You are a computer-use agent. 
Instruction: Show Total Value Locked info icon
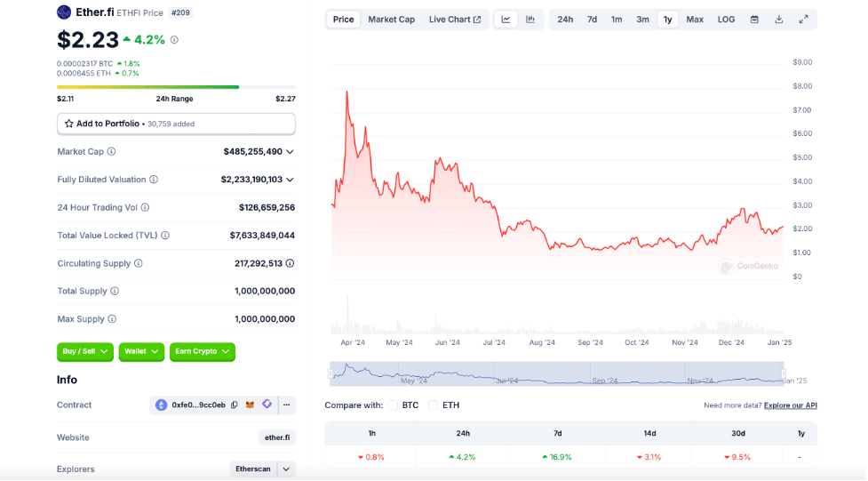pyautogui.click(x=165, y=236)
